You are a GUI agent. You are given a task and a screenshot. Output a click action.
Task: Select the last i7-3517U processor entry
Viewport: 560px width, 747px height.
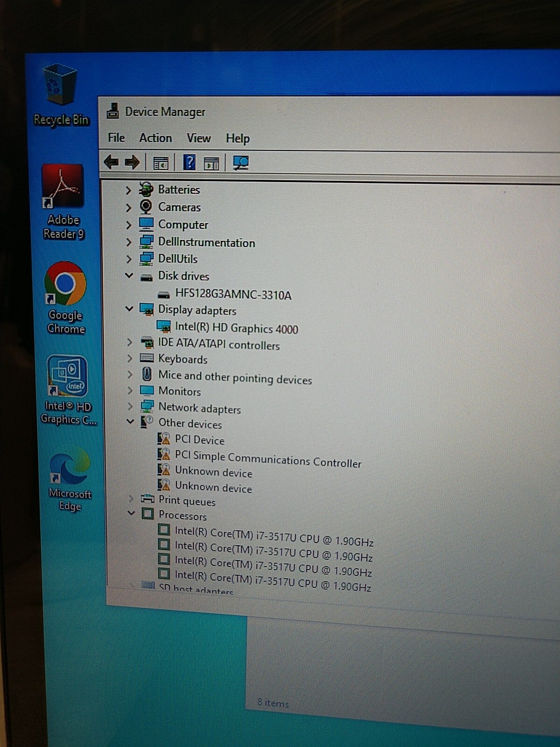273,581
